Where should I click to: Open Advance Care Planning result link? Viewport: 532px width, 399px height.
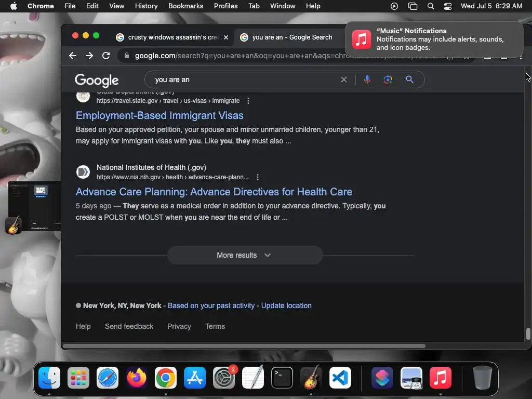[214, 192]
